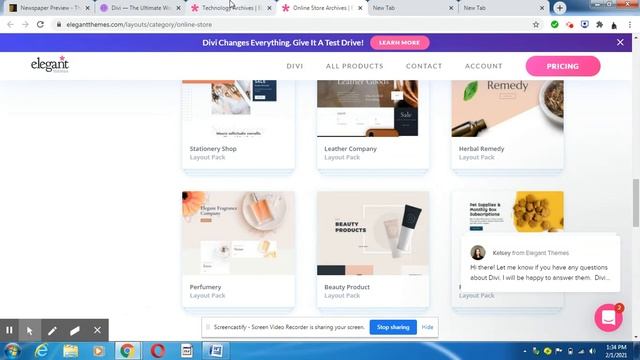Click the browser back arrow

(10, 24)
